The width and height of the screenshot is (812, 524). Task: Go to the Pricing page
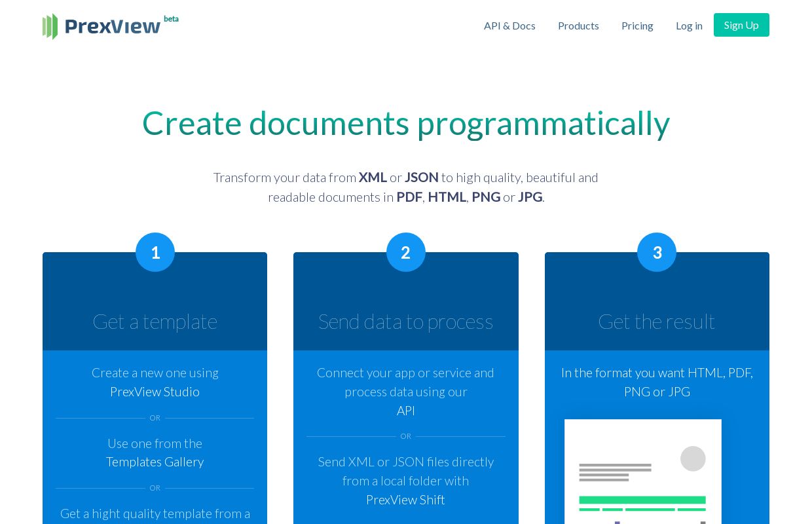coord(637,26)
